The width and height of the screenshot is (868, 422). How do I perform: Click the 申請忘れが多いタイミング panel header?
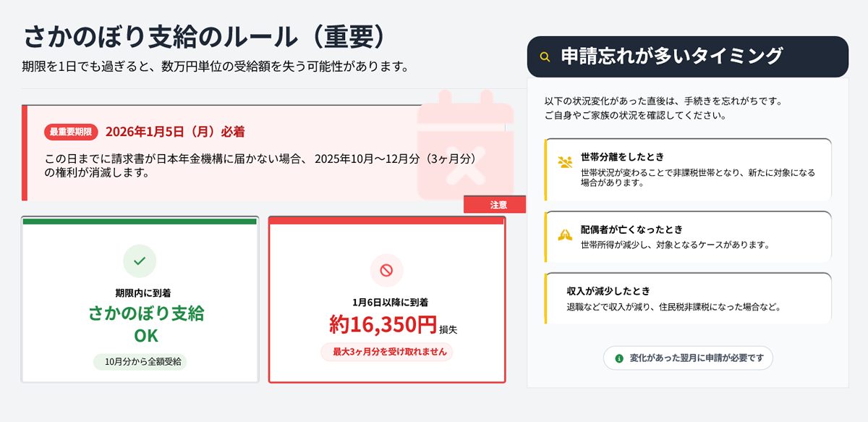tap(687, 56)
